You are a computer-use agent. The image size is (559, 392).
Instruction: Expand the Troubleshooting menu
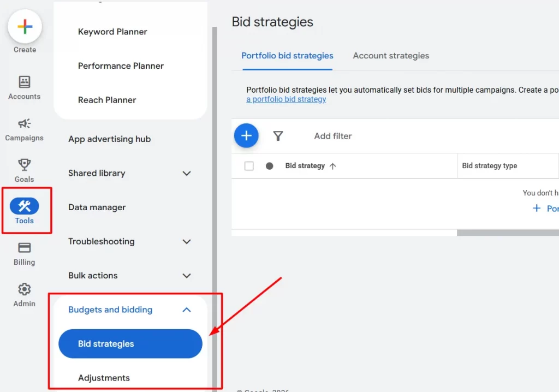click(x=187, y=241)
